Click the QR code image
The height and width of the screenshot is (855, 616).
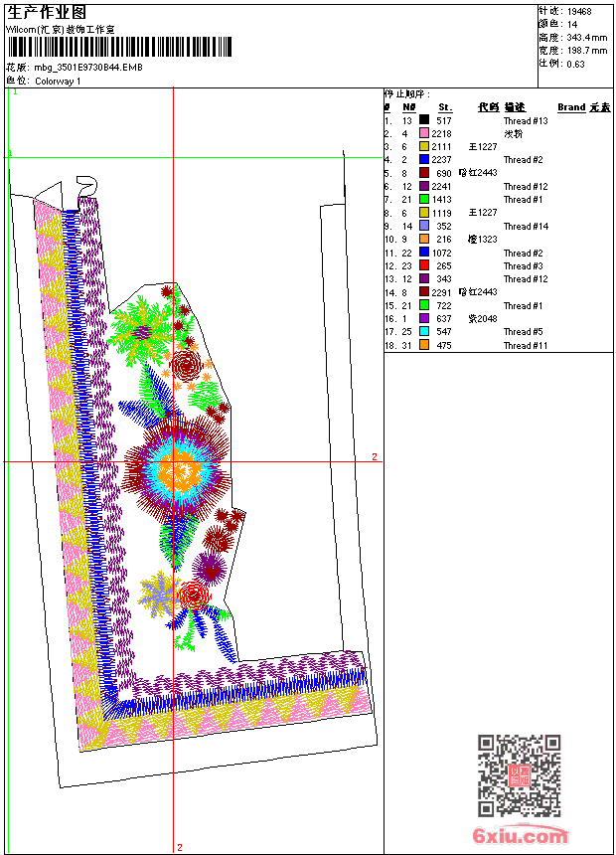click(x=519, y=775)
